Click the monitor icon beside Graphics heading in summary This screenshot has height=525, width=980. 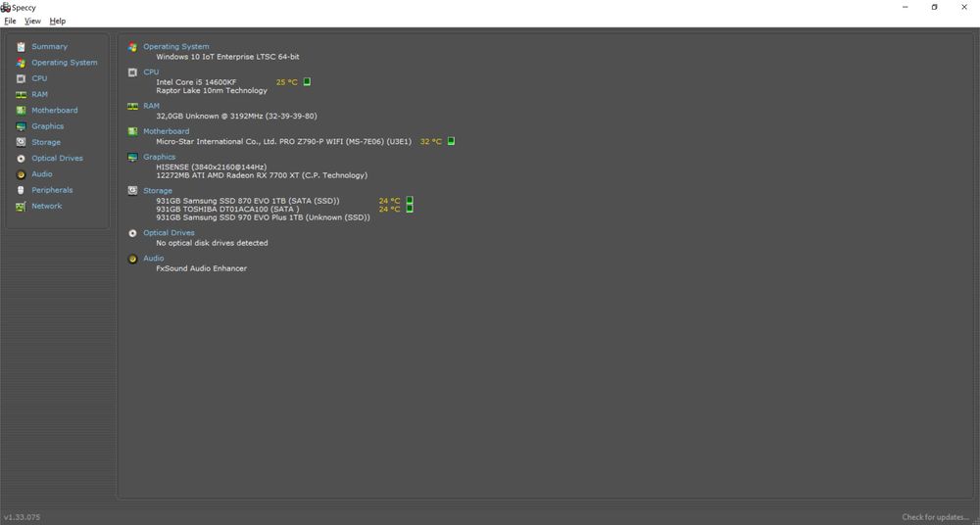132,158
